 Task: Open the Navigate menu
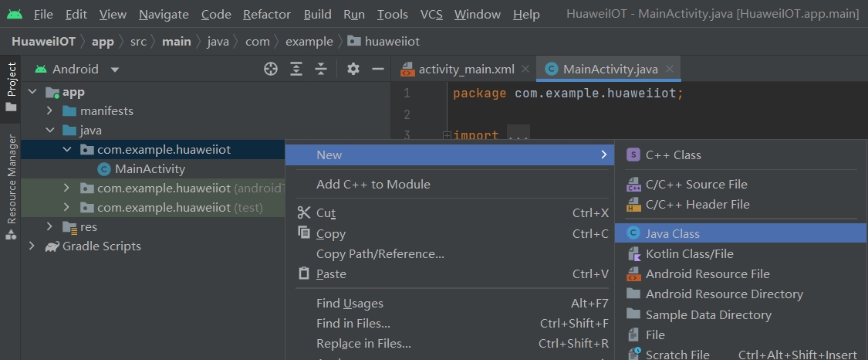click(x=164, y=15)
